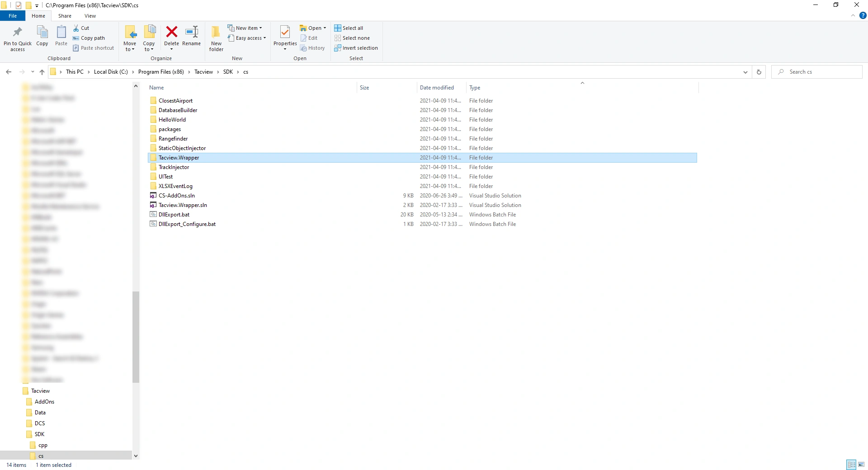Expand the Easy access menu
This screenshot has height=470, width=868.
247,38
